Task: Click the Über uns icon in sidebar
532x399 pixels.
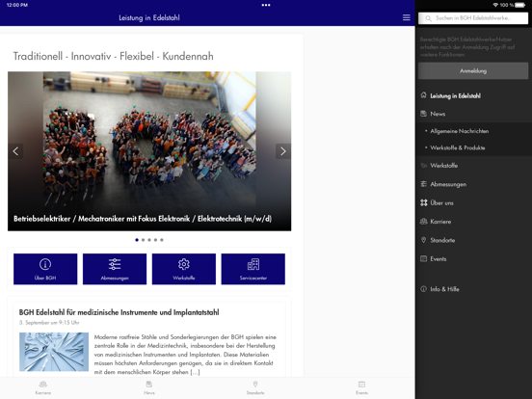Action: [x=424, y=202]
